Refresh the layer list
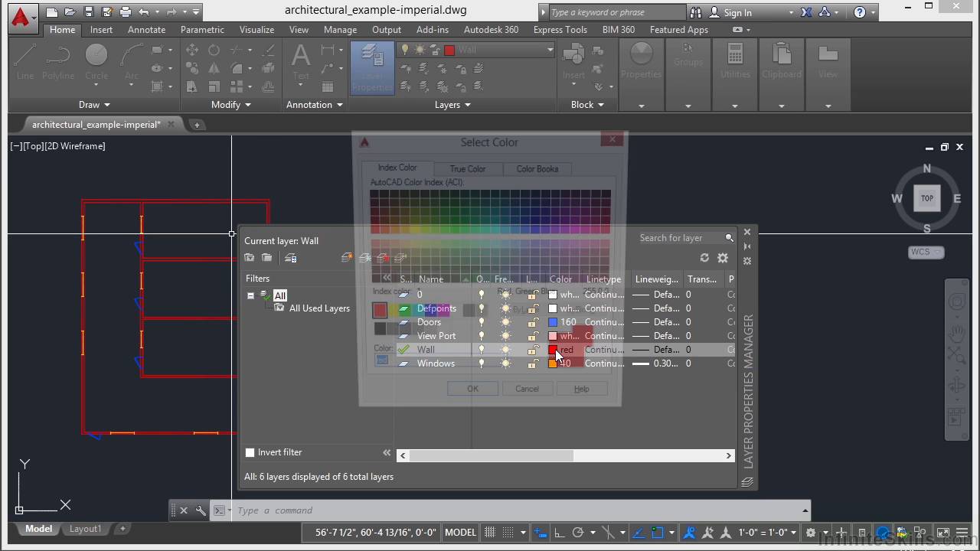The width and height of the screenshot is (980, 551). 704,258
